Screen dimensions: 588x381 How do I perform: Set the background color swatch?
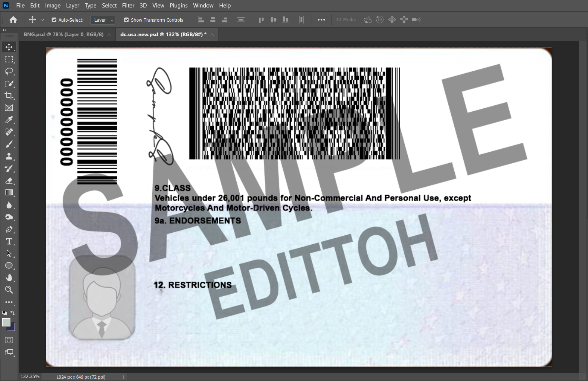click(x=13, y=328)
